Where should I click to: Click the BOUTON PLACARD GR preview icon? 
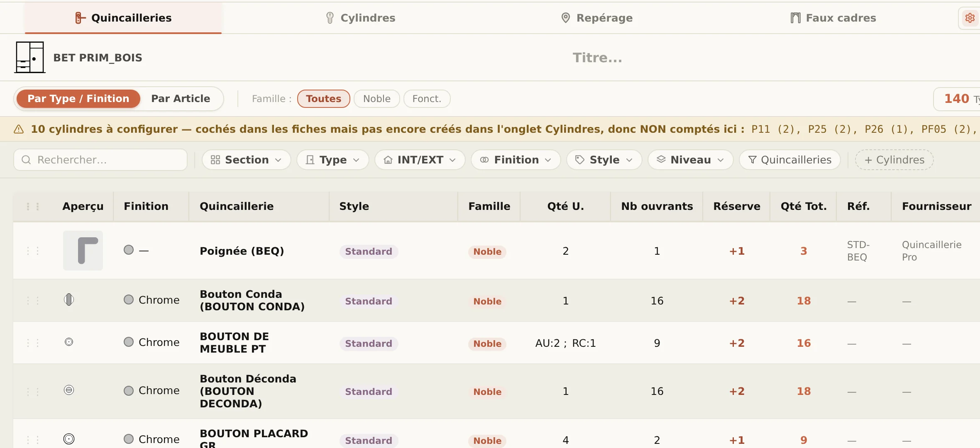pos(69,439)
